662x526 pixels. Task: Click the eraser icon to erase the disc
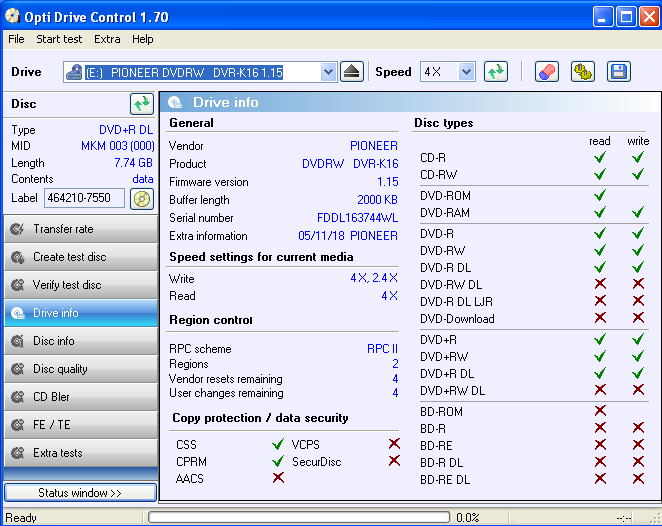click(x=547, y=72)
